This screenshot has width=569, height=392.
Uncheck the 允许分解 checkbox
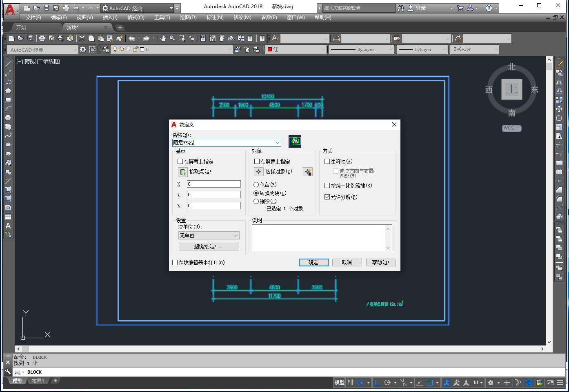pyautogui.click(x=327, y=197)
